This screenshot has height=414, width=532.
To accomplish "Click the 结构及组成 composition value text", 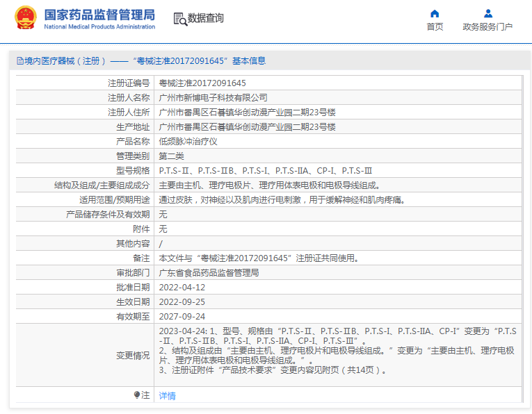I will point(269,185).
